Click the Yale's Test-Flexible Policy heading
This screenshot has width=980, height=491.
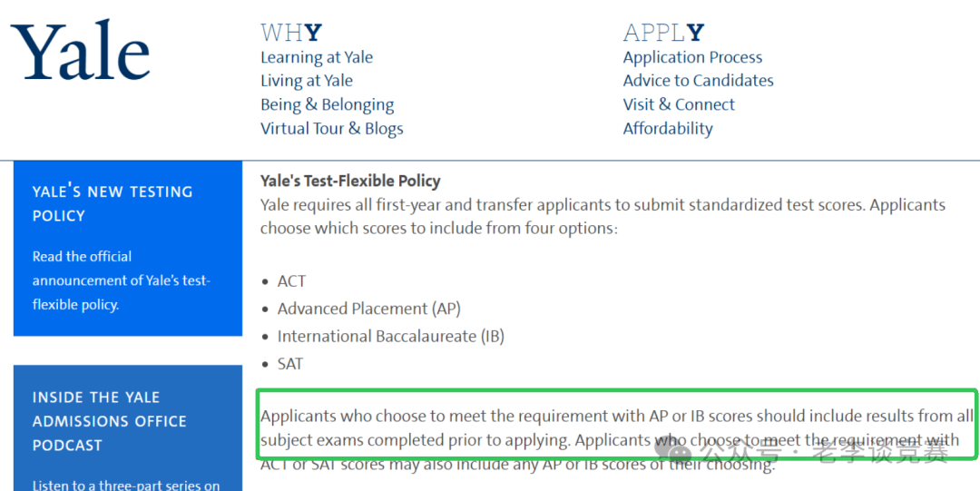350,182
